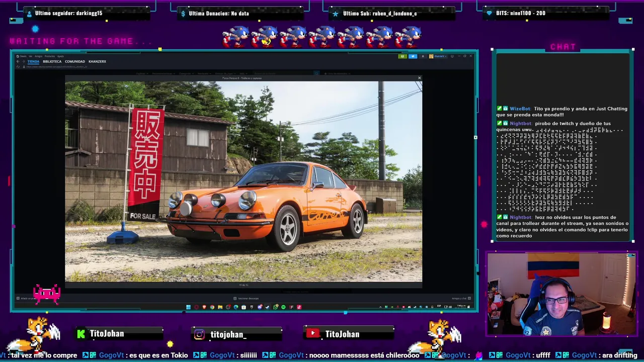
Task: Open the Windows Start menu
Action: point(188,307)
